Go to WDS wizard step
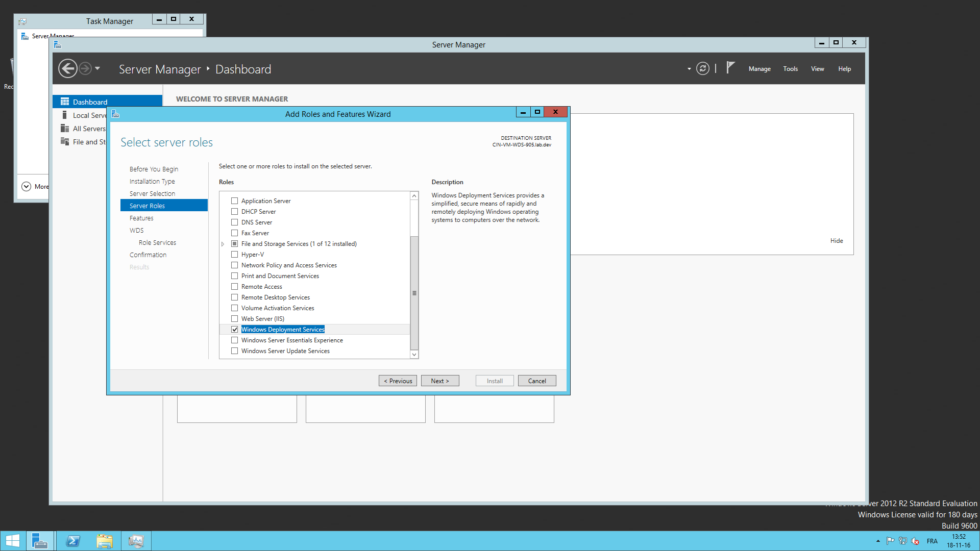The width and height of the screenshot is (980, 551). [x=136, y=230]
